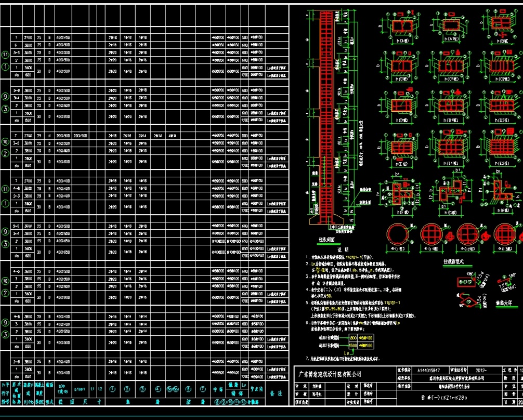Click the circled 7 column header
The height and width of the screenshot is (420, 523).
coord(202,389)
